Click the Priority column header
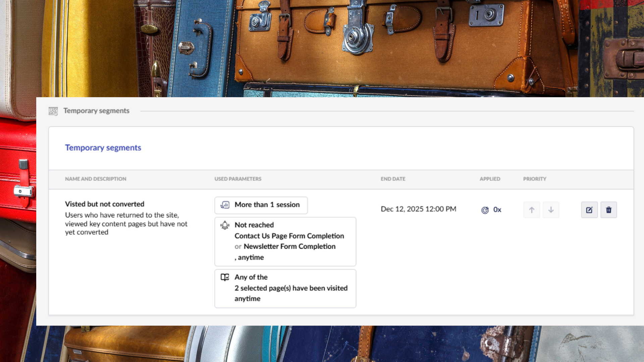This screenshot has width=644, height=362. (535, 179)
